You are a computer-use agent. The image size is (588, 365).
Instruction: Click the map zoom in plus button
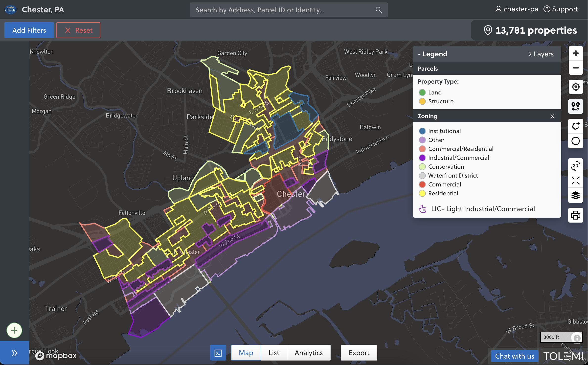pos(576,53)
